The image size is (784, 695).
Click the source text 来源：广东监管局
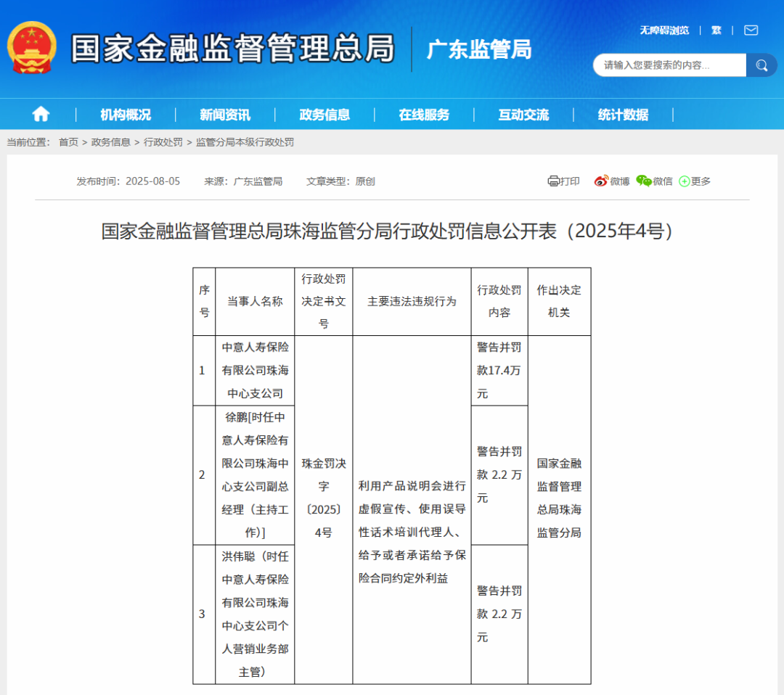point(243,181)
